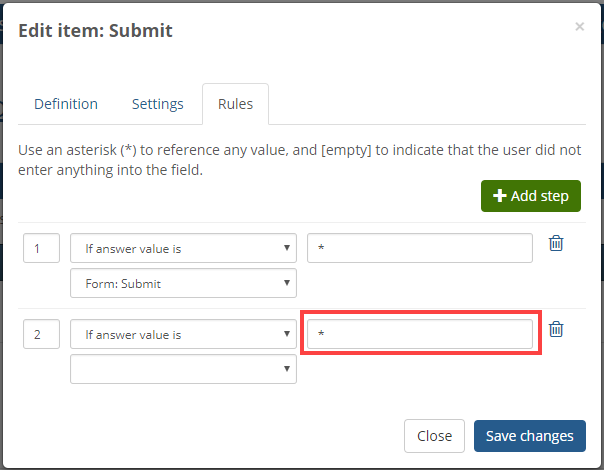Focus the highlighted step 2 answer value field
Viewport: 604px width, 470px height.
(x=420, y=334)
